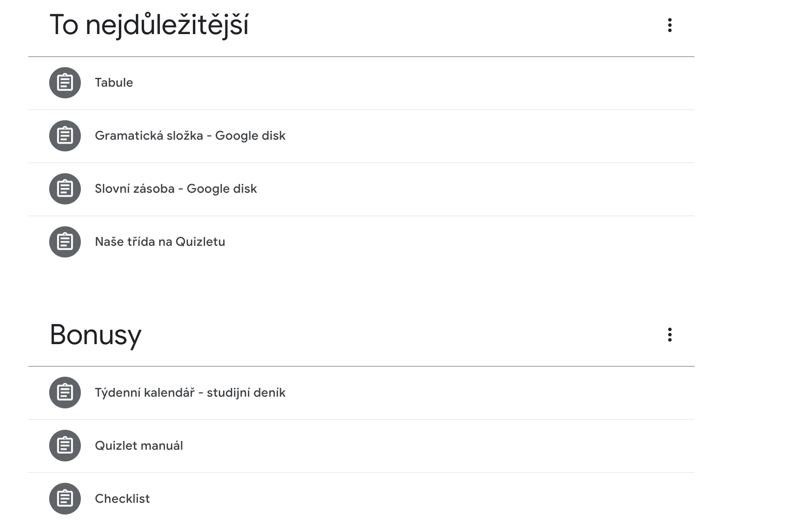Expand the Tabule row at its right side
The height and width of the screenshot is (532, 788).
tap(633, 83)
